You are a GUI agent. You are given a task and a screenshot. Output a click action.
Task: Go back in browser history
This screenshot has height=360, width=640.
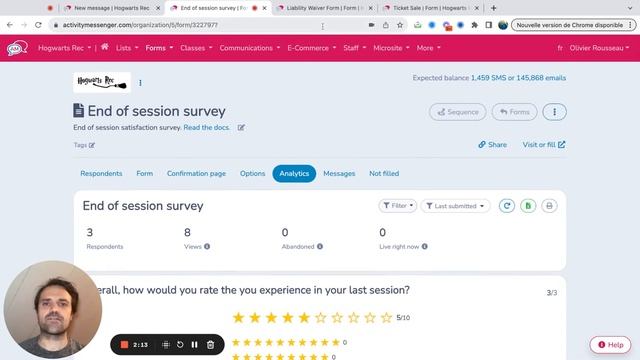click(x=10, y=25)
